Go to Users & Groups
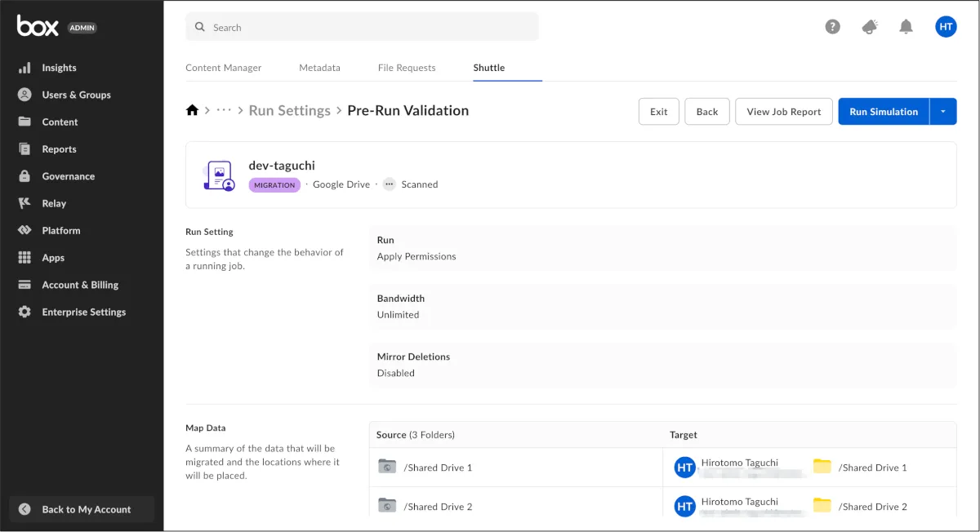The image size is (980, 532). tap(76, 95)
